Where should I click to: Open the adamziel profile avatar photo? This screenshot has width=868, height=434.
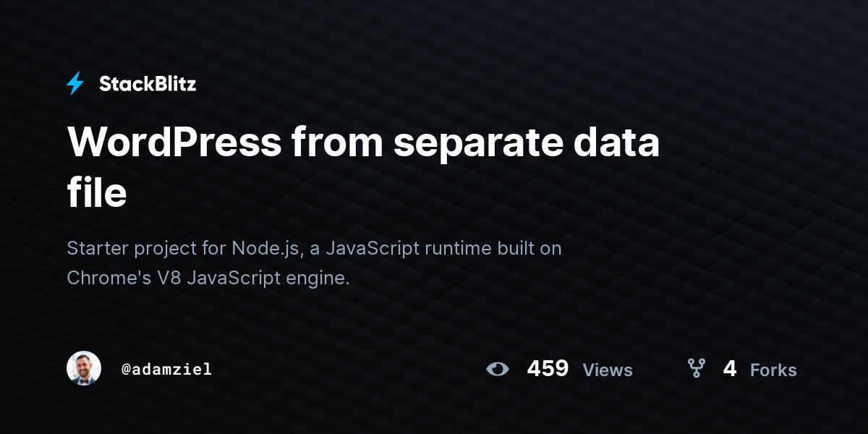(x=84, y=369)
